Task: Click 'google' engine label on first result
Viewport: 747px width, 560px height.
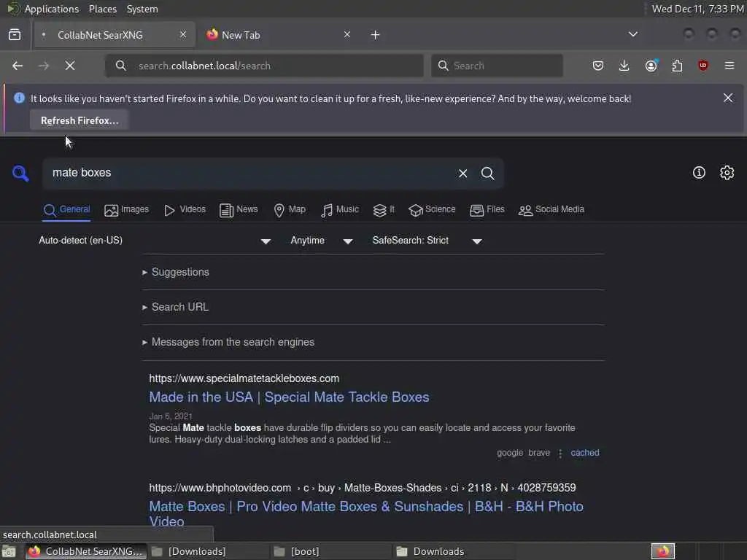Action: (x=510, y=453)
